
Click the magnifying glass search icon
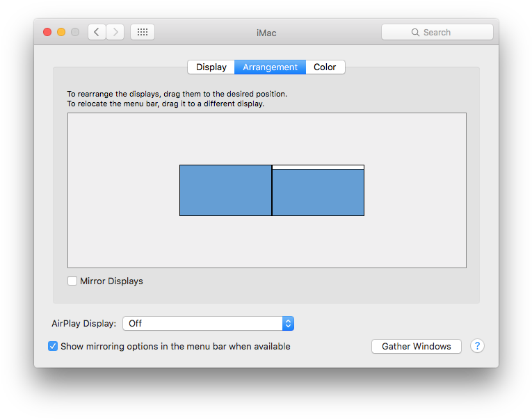click(415, 32)
